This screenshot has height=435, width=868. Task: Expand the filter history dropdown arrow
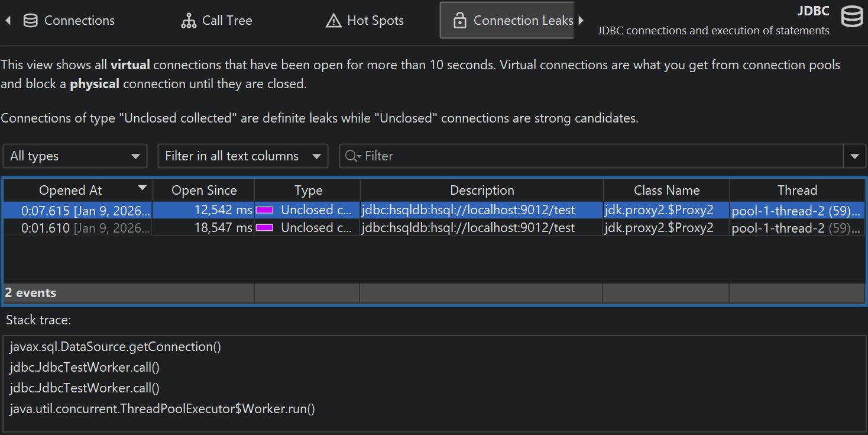coord(854,156)
